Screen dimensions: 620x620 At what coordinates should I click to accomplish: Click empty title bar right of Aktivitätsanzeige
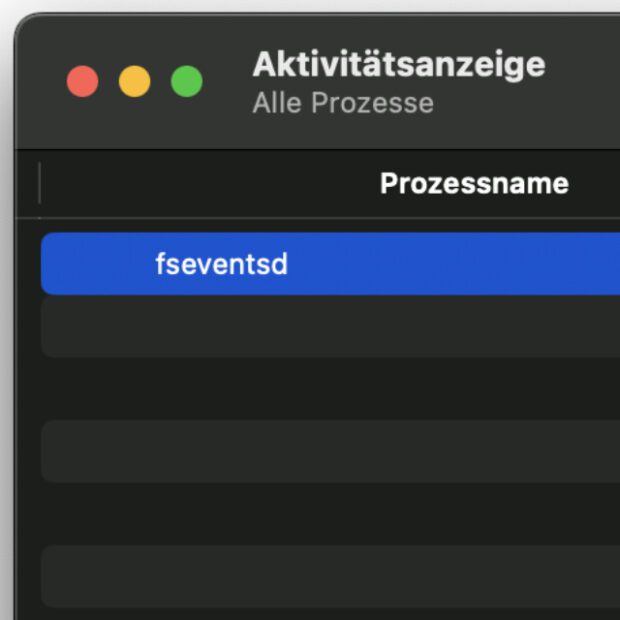coord(585,65)
